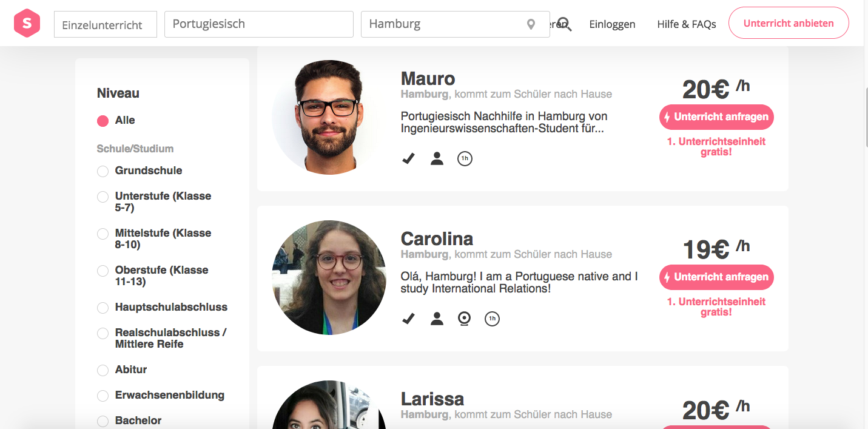868x429 pixels.
Task: Select the Grundschule level option
Action: point(103,171)
